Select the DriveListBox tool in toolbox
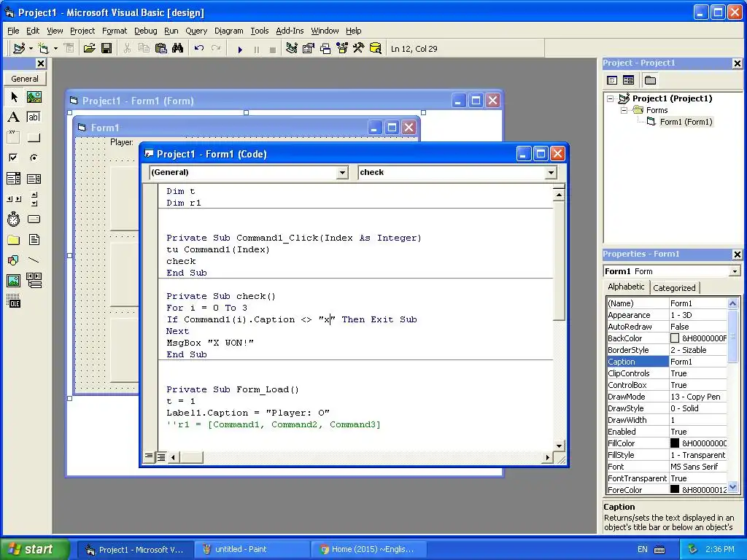This screenshot has height=560, width=747. click(x=34, y=219)
